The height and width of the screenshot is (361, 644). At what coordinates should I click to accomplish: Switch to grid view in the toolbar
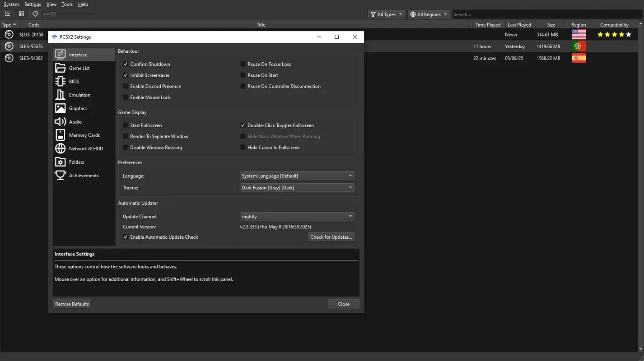click(x=21, y=14)
